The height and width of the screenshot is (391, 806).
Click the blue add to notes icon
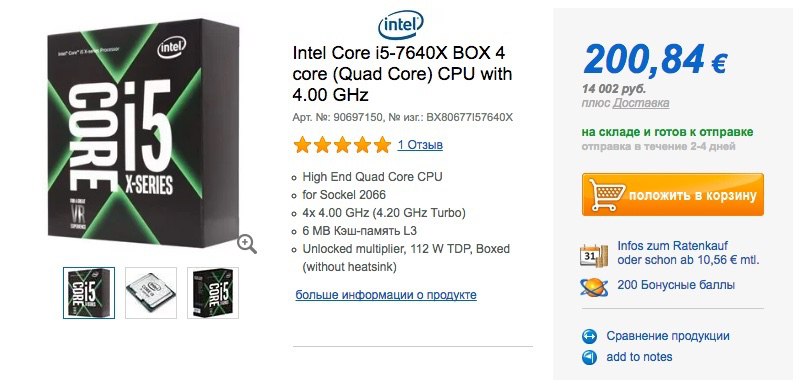pos(589,357)
